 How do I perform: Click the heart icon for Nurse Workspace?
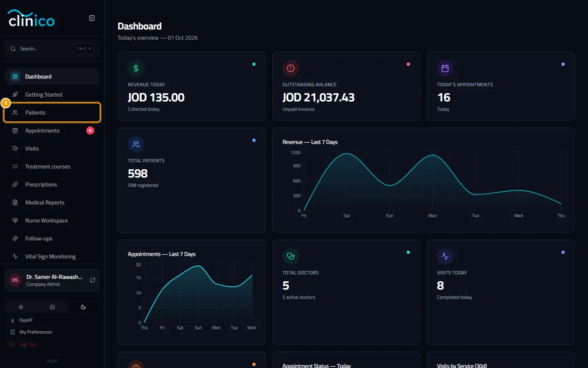point(15,220)
